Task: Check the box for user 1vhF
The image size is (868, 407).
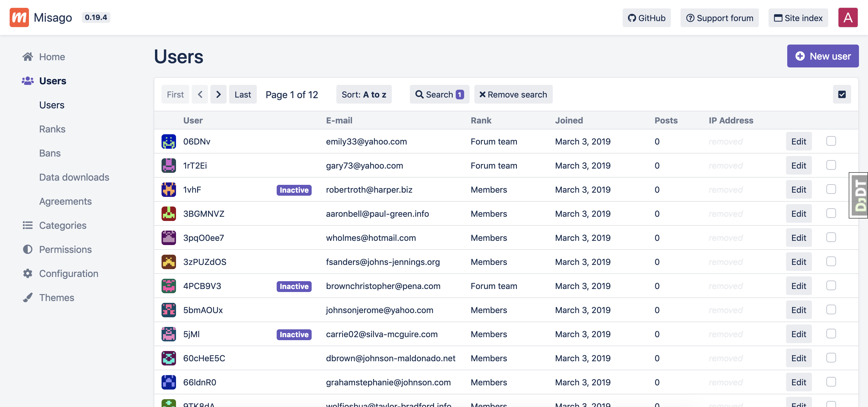Action: (x=831, y=190)
